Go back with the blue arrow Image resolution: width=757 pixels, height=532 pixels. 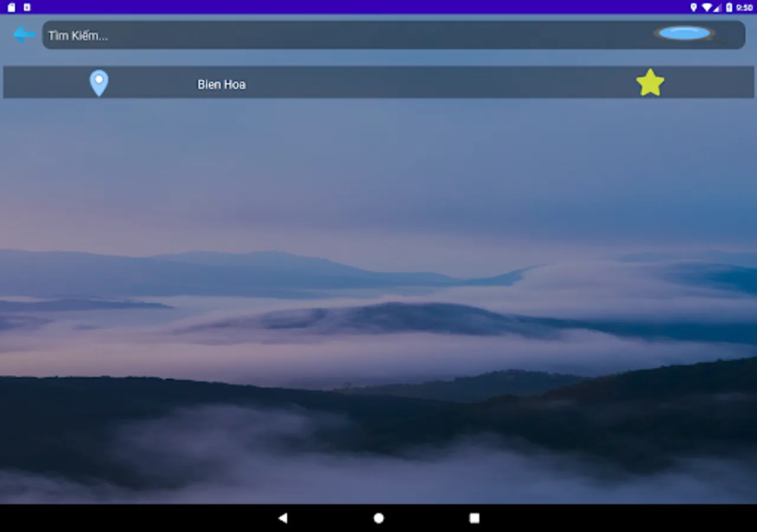tap(24, 34)
